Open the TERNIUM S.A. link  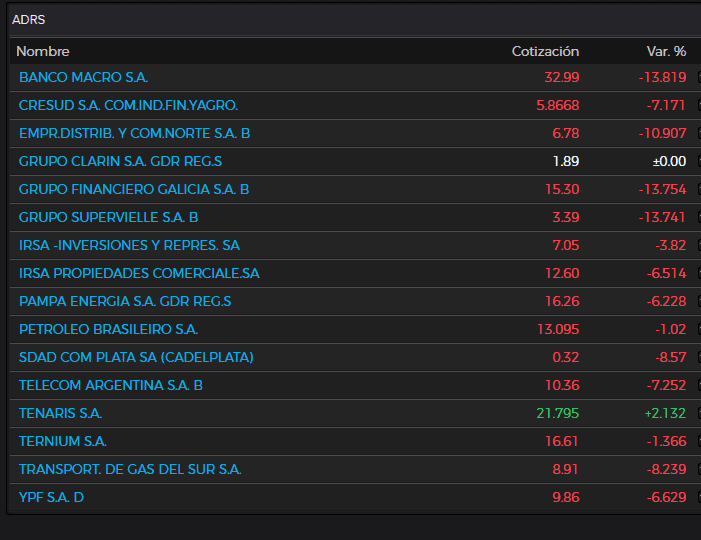tap(63, 441)
